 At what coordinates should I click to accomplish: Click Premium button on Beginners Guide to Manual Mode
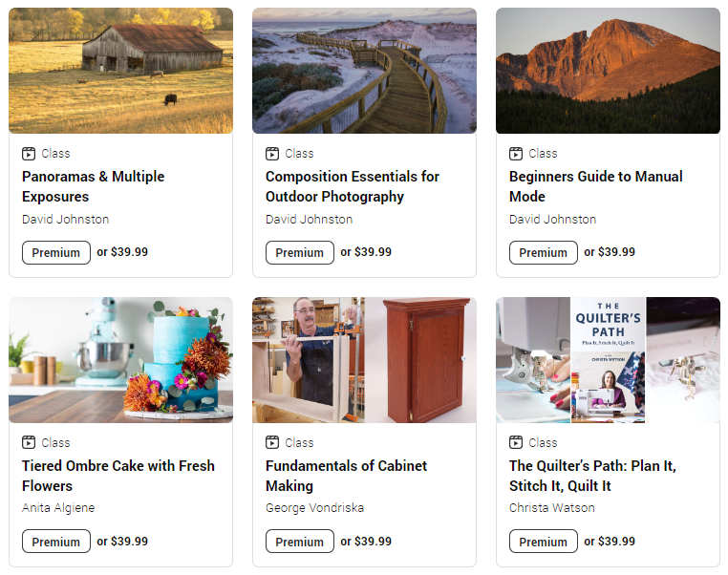coord(544,253)
